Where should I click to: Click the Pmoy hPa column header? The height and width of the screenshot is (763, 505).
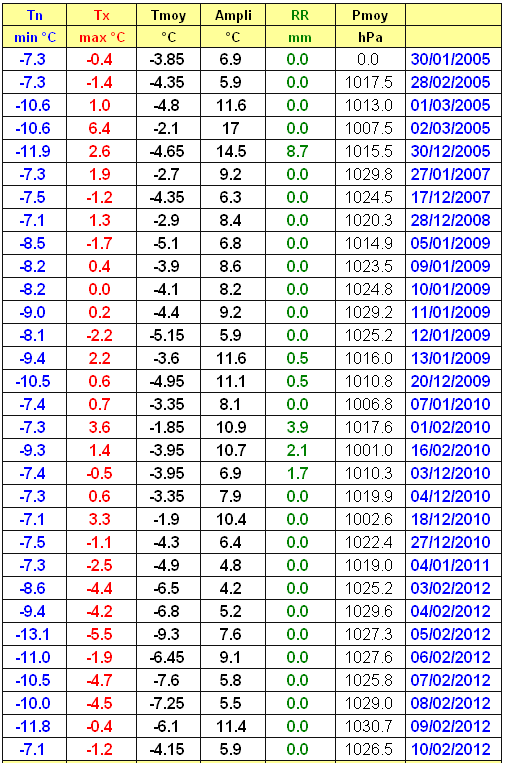(370, 26)
